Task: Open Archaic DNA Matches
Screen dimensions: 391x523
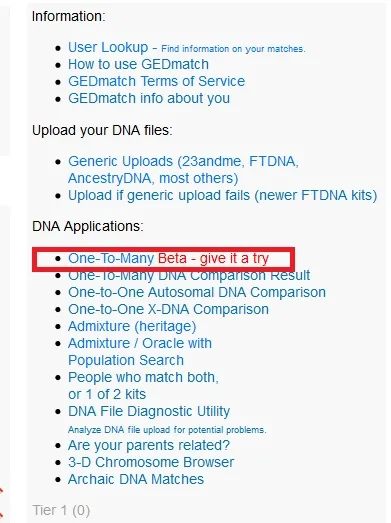Action: pyautogui.click(x=136, y=480)
